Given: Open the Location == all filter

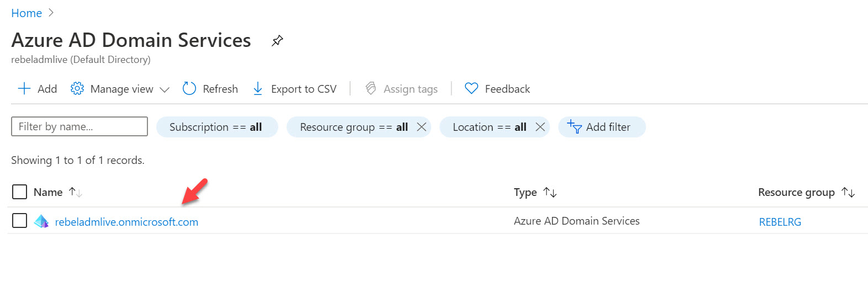Looking at the screenshot, I should 489,127.
